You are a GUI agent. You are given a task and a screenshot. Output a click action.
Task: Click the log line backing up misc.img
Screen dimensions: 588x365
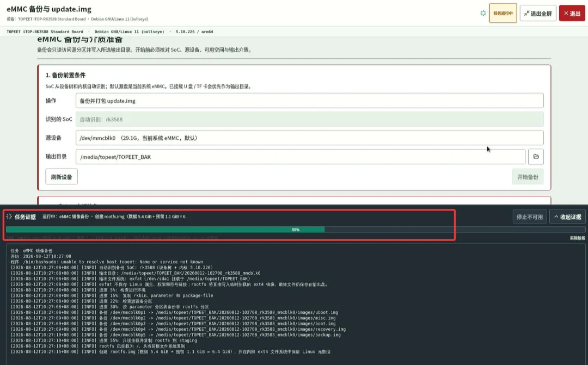pyautogui.click(x=173, y=318)
